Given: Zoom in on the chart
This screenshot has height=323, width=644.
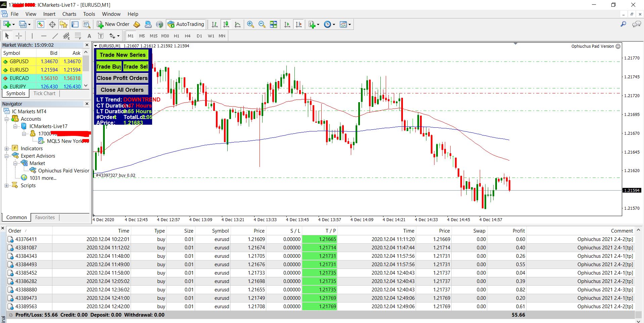Looking at the screenshot, I should (250, 24).
